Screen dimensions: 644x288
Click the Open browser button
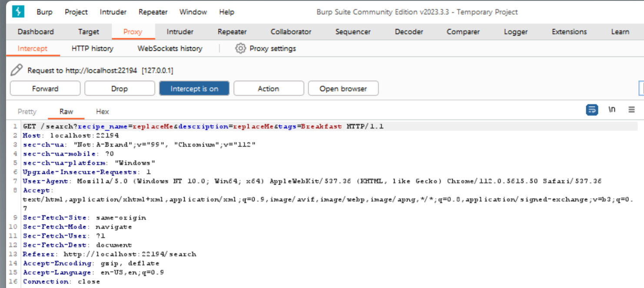343,89
